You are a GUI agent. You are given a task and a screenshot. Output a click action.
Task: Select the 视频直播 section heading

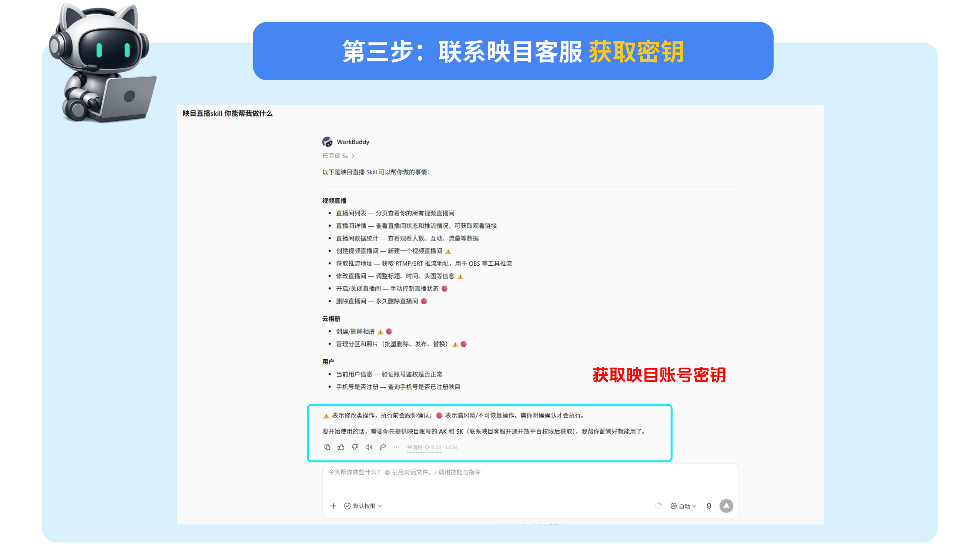334,201
